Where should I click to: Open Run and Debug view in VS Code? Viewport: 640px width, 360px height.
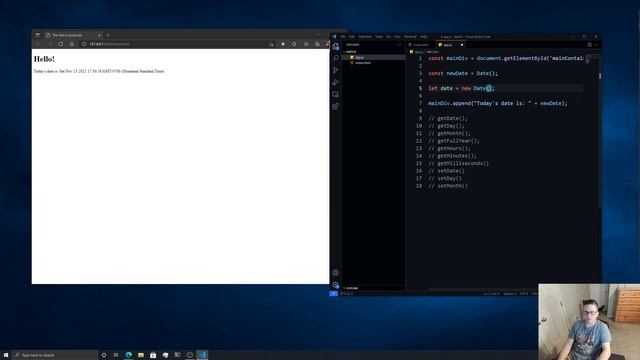coord(336,82)
